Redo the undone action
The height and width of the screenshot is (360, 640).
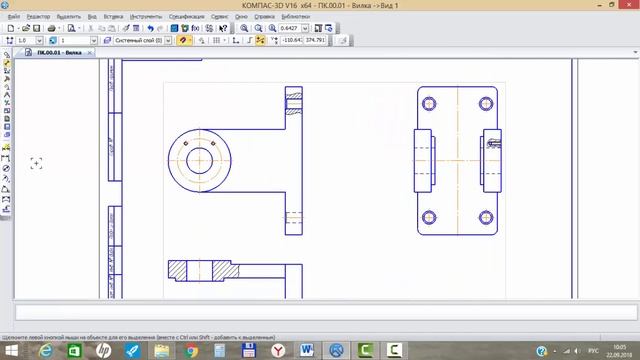pyautogui.click(x=160, y=28)
